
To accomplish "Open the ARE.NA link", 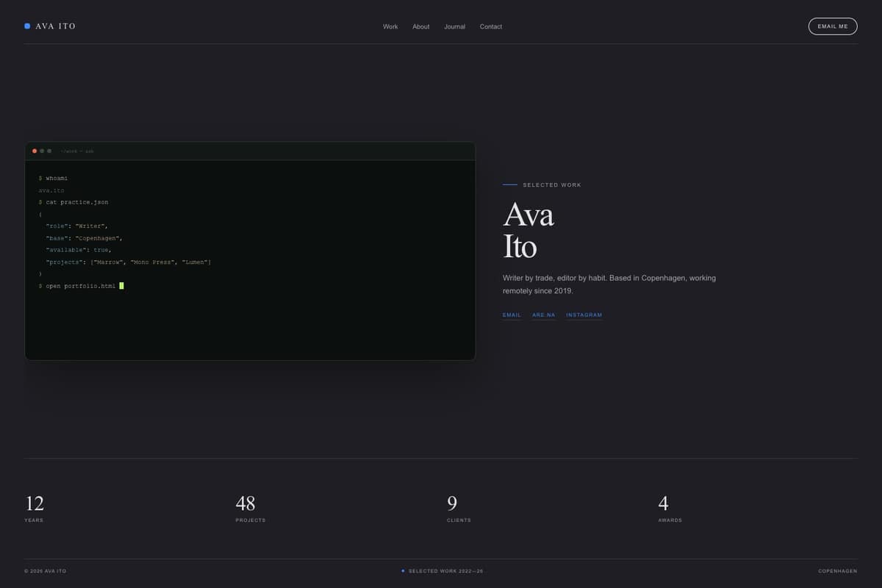I will point(544,315).
